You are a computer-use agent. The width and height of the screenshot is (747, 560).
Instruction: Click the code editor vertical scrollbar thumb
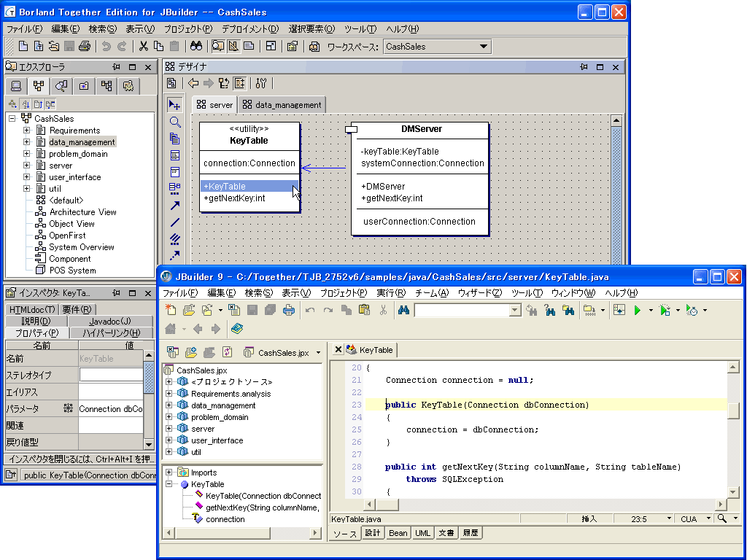click(733, 411)
